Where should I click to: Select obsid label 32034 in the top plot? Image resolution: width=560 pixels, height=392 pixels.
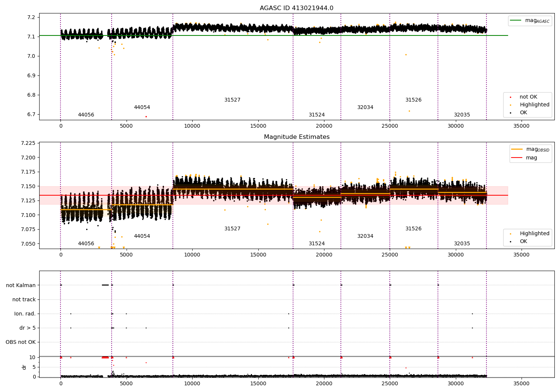pos(365,108)
